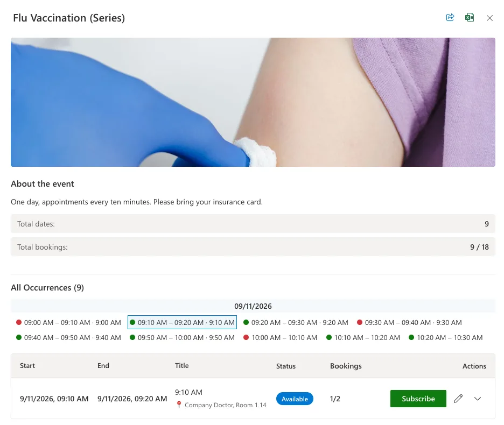Click the share event icon
The image size is (504, 425).
(450, 17)
